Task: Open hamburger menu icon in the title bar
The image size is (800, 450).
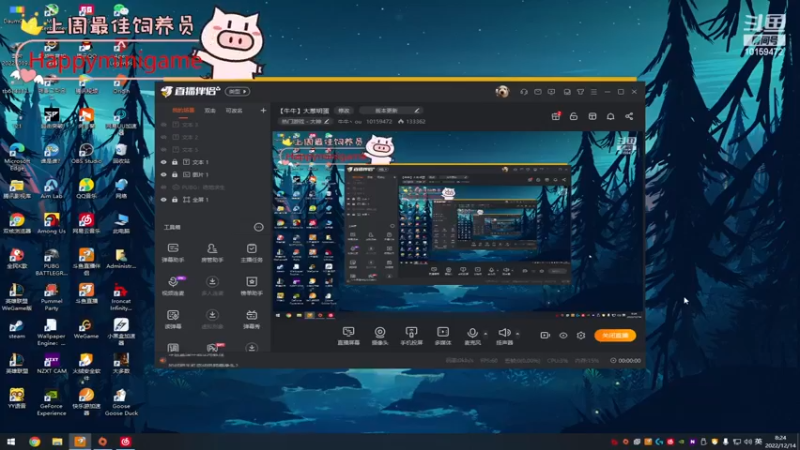Action: pyautogui.click(x=593, y=92)
